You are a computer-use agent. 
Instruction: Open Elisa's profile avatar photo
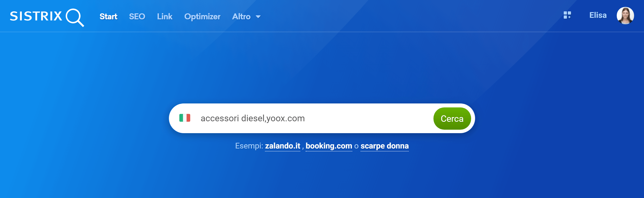pyautogui.click(x=625, y=16)
